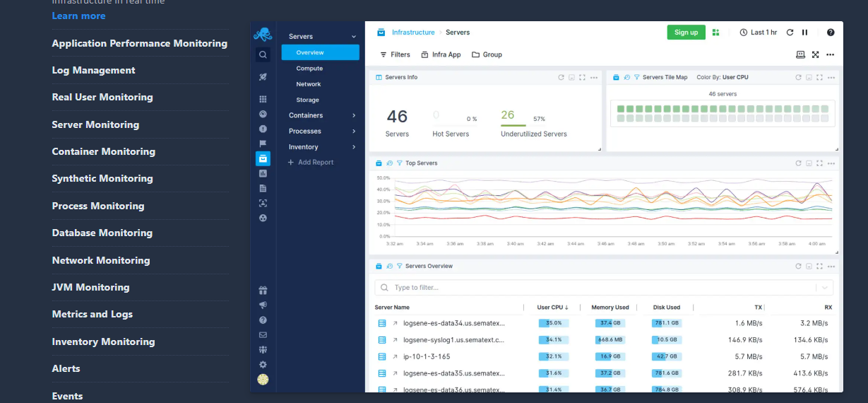Minimize the Servers Info panel

571,77
